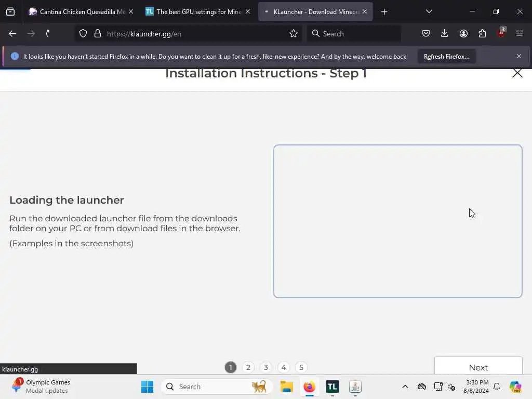Close the KLauncher tab

[x=365, y=12]
